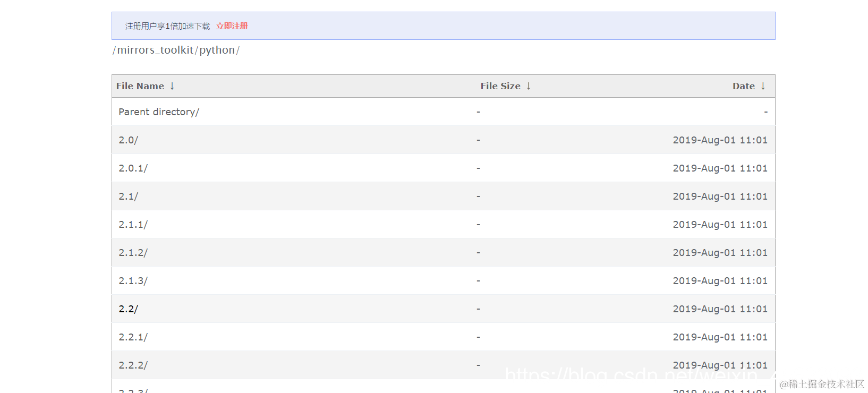
Task: Open the 2.1.1/ folder
Action: point(133,225)
